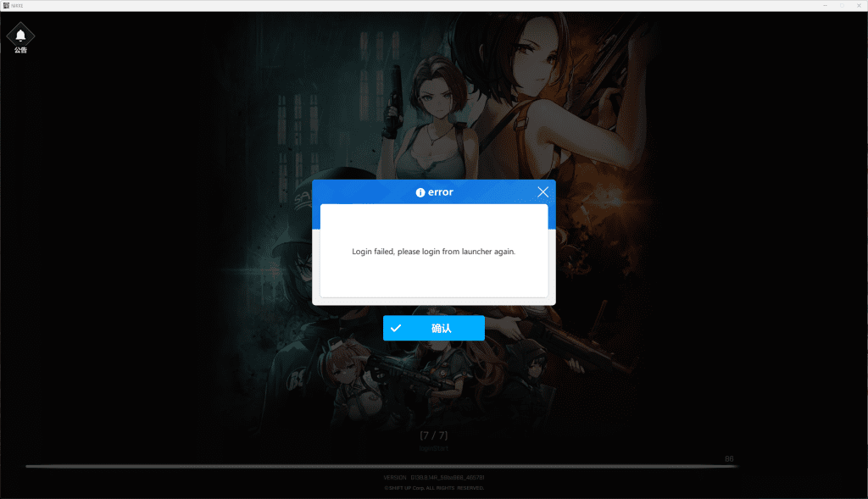Click the info icon beside the error title
This screenshot has height=499, width=868.
pyautogui.click(x=420, y=192)
